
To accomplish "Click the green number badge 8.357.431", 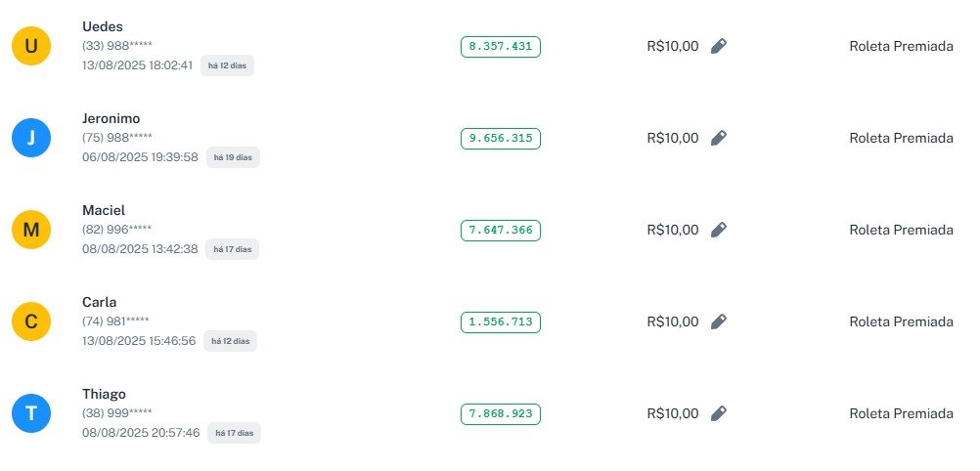I will (501, 46).
